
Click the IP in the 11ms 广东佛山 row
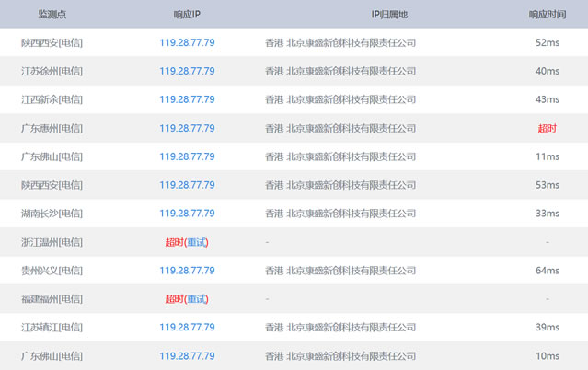pyautogui.click(x=187, y=156)
